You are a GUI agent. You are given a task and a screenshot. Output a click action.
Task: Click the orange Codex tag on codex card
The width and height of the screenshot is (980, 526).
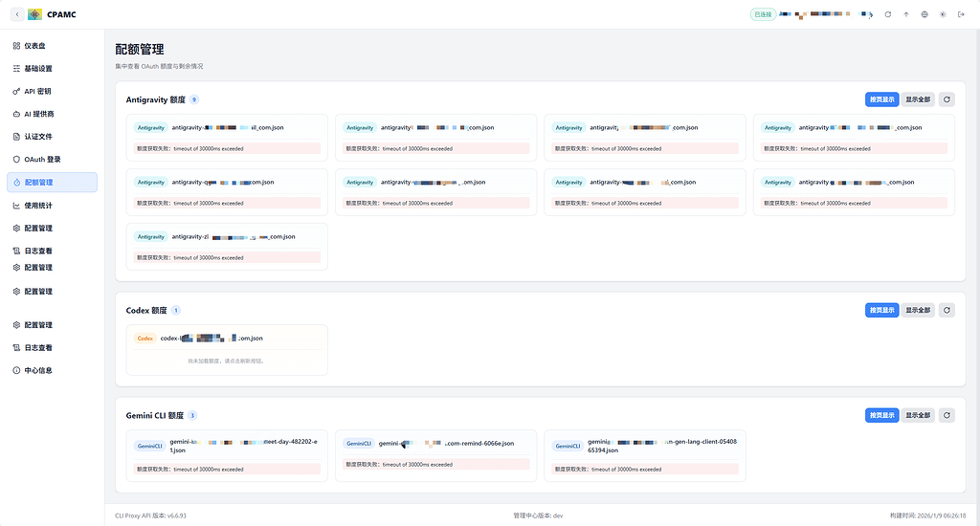coord(145,338)
